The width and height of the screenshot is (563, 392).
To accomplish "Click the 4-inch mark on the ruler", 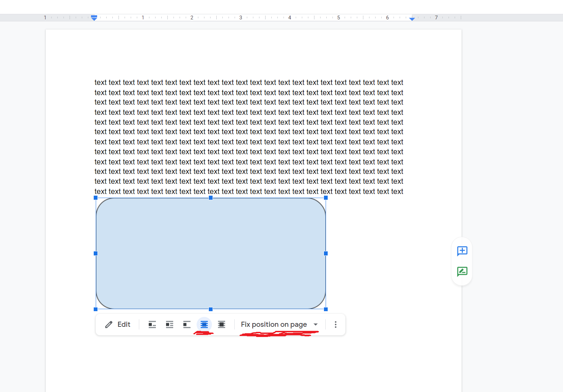I will (x=290, y=17).
